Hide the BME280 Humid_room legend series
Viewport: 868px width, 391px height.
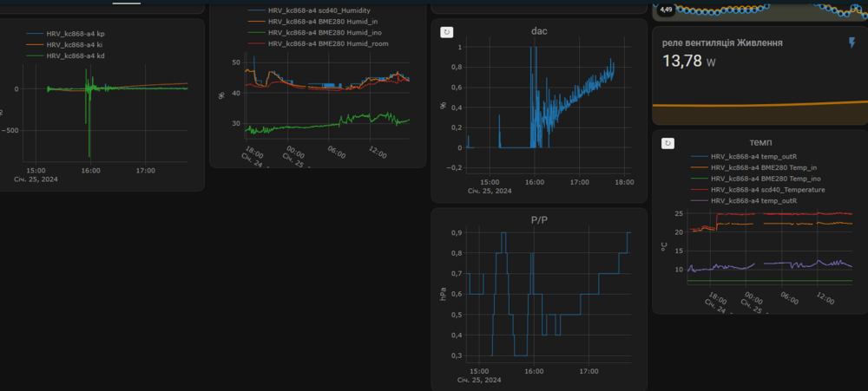tap(330, 43)
